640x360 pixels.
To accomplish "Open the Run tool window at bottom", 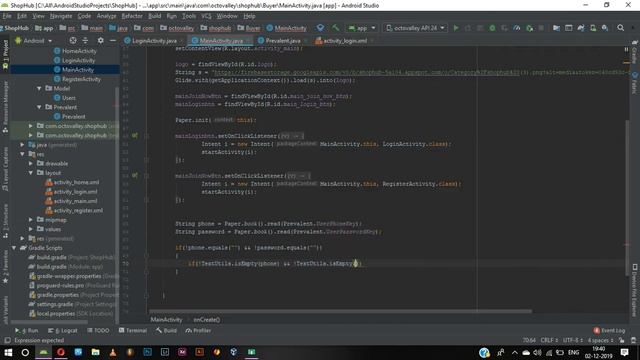I will (27, 330).
